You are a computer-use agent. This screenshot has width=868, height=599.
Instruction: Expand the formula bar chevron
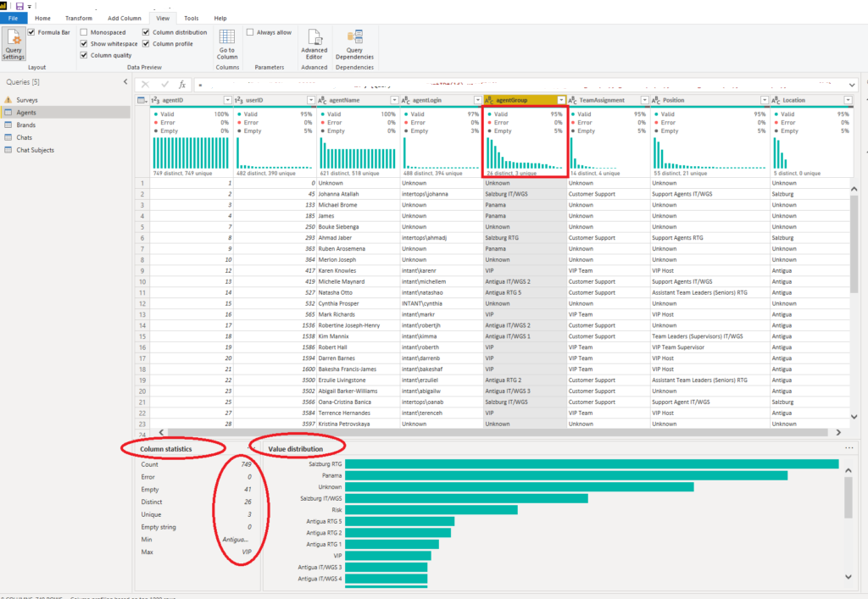click(852, 85)
